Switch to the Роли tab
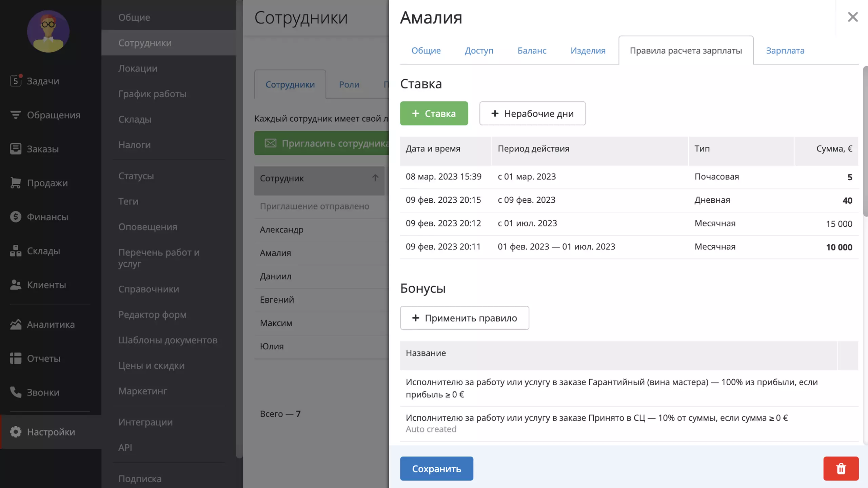This screenshot has height=488, width=868. (349, 84)
